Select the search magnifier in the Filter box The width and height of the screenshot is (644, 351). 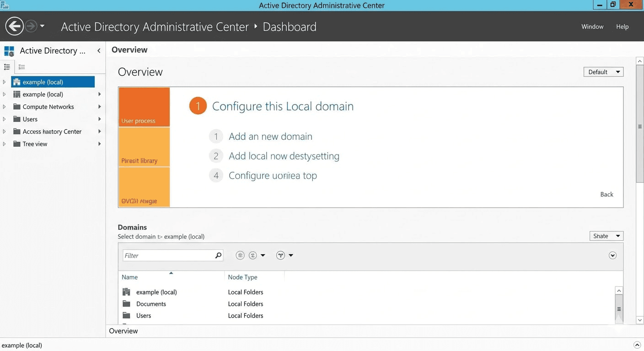(218, 255)
